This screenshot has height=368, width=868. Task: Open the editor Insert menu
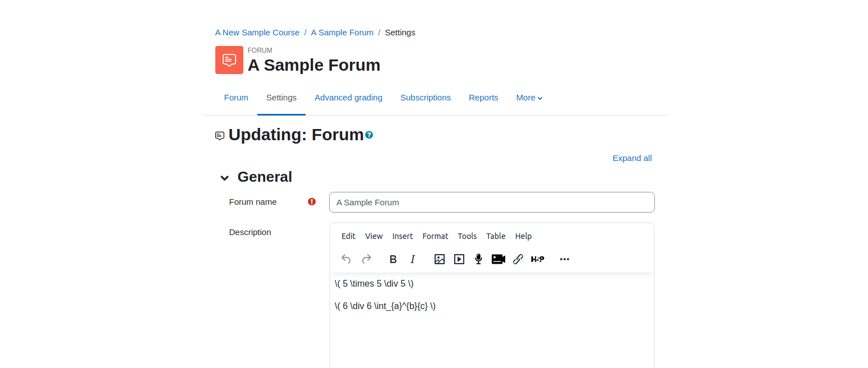[x=403, y=236]
